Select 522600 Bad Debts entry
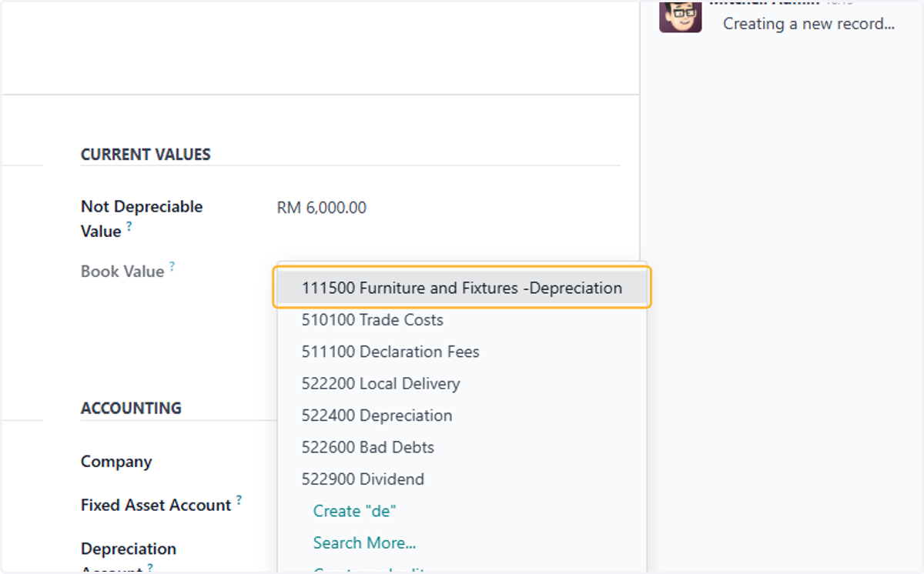This screenshot has height=574, width=924. 462,447
